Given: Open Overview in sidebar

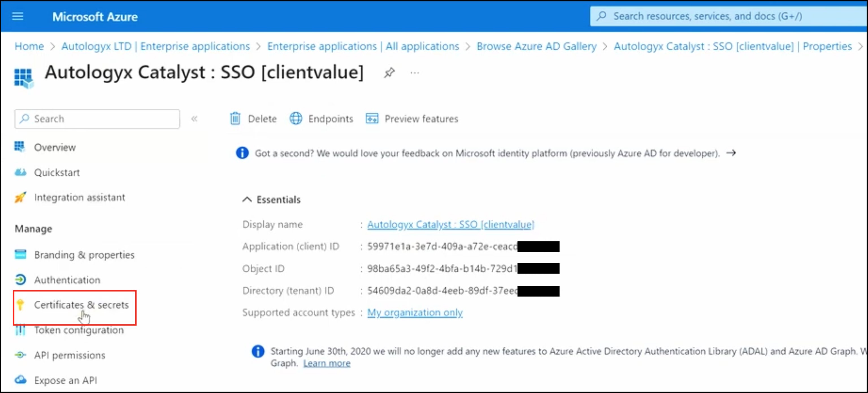Looking at the screenshot, I should 55,147.
